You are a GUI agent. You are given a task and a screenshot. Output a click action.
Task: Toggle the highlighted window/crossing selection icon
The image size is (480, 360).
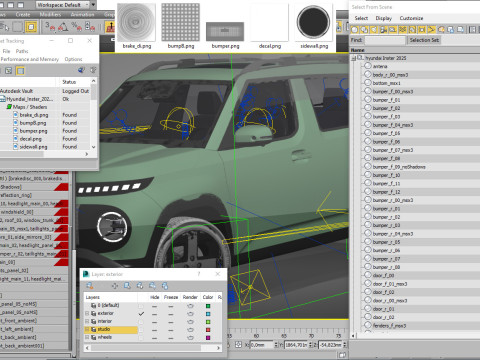pyautogui.click(x=31, y=27)
